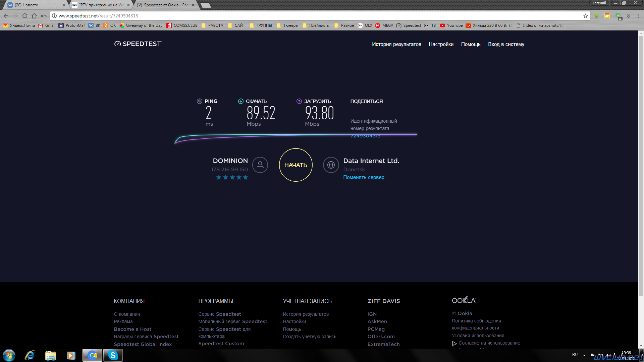This screenshot has height=362, width=644.
Task: Rate DOMINION with the first star
Action: 219,177
